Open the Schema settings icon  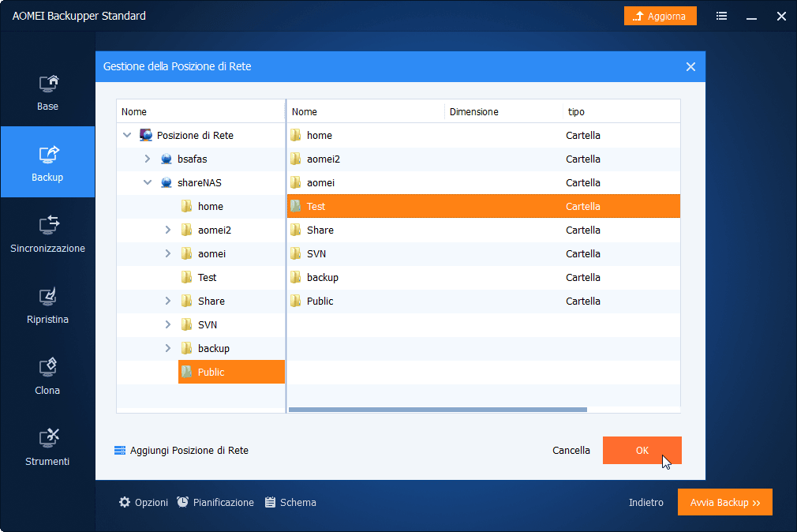pyautogui.click(x=270, y=502)
